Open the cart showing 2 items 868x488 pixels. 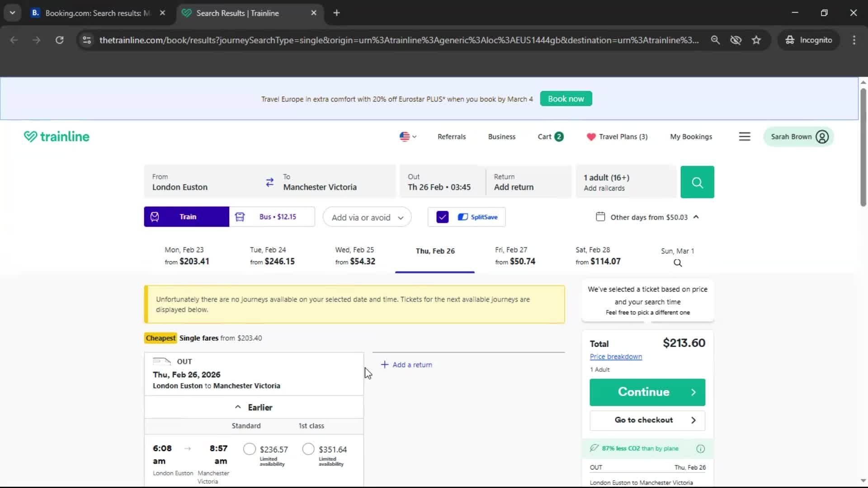click(x=550, y=136)
